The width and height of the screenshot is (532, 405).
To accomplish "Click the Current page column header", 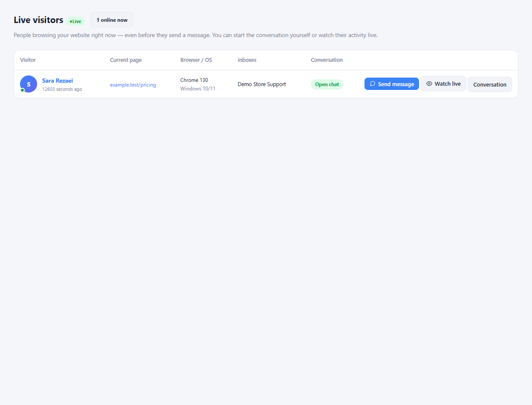I will [x=126, y=60].
